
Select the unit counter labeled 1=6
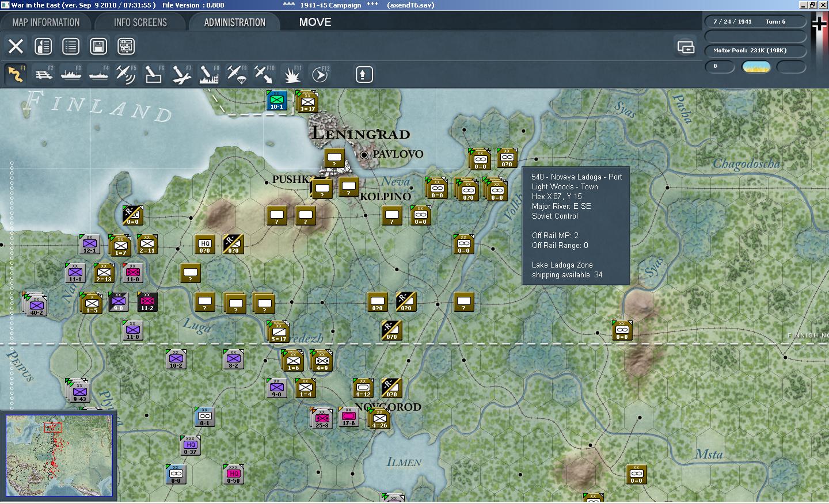tap(292, 361)
